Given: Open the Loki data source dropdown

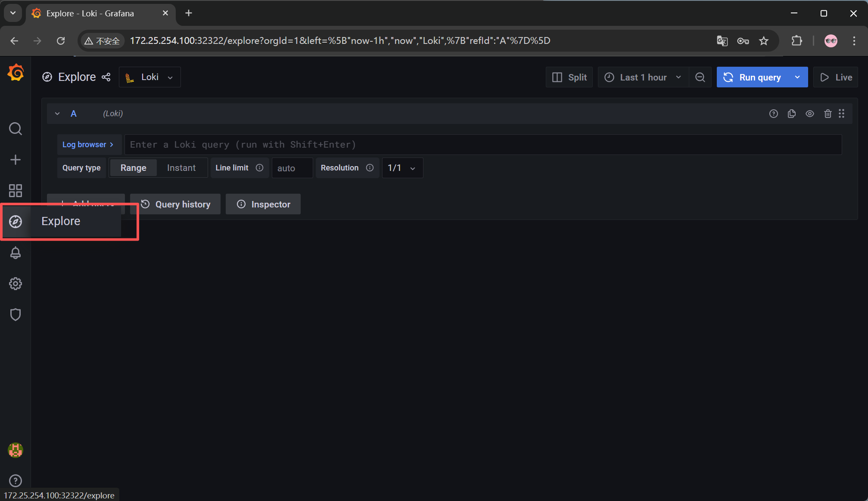Looking at the screenshot, I should click(x=149, y=77).
